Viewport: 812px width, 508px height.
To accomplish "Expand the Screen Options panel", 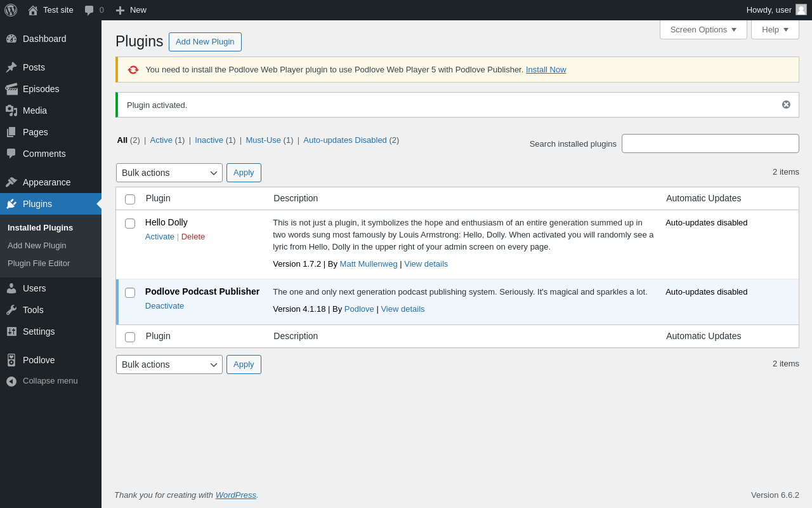I will pos(703,29).
